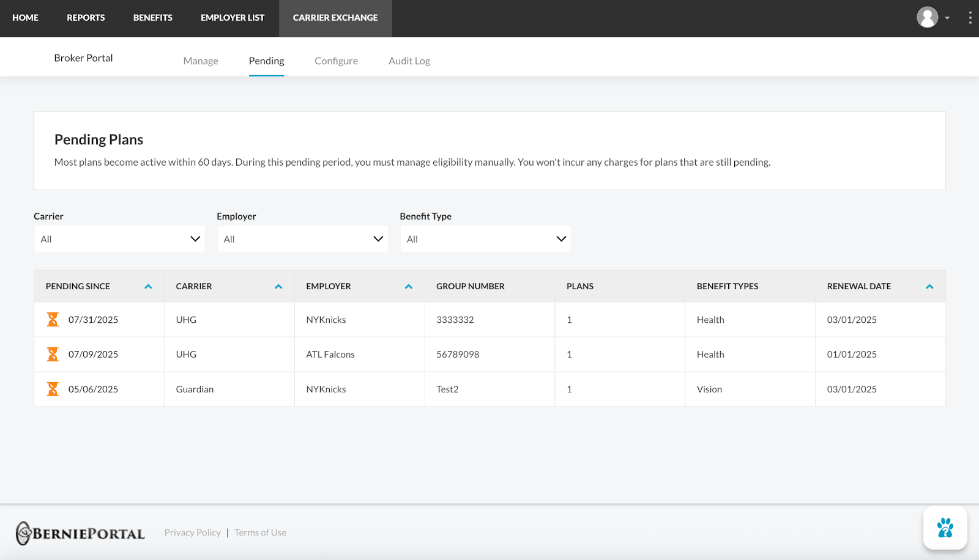The width and height of the screenshot is (979, 560).
Task: Click the hourglass icon for 05/06/2025 row
Action: click(53, 389)
